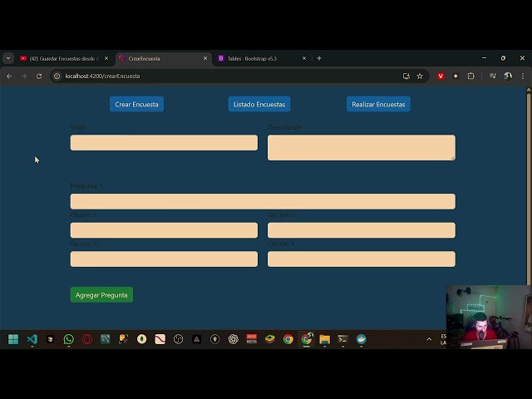This screenshot has width=532, height=399.
Task: Expand the tab search dropdown
Action: click(x=8, y=58)
